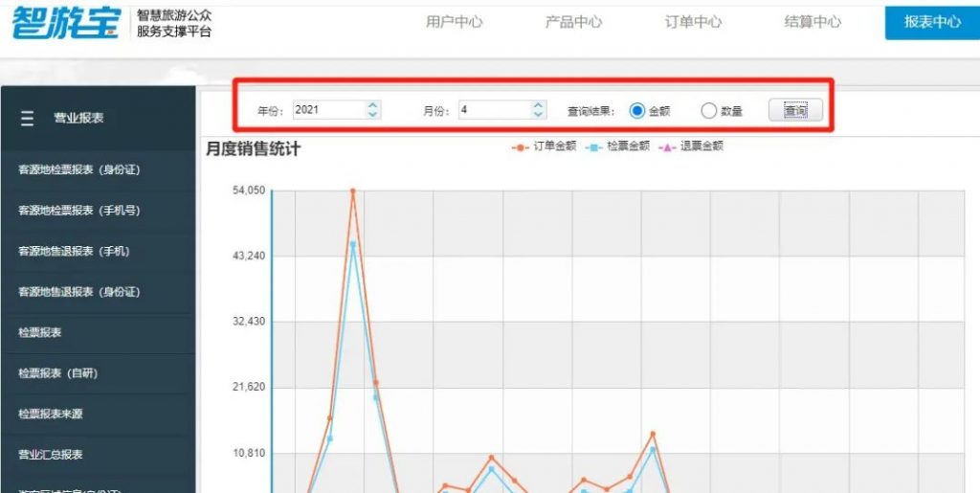Open 客源地检票报表（手机号） report
This screenshot has height=493, width=980.
(x=79, y=211)
